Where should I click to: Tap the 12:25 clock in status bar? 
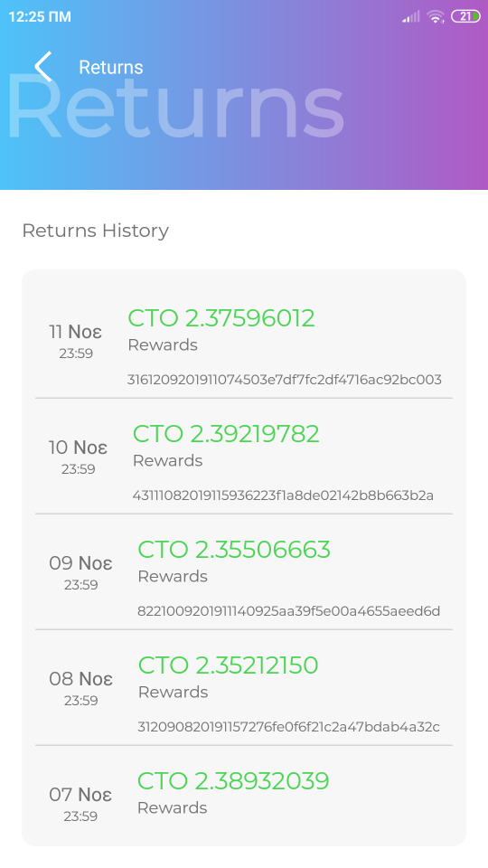pyautogui.click(x=40, y=16)
